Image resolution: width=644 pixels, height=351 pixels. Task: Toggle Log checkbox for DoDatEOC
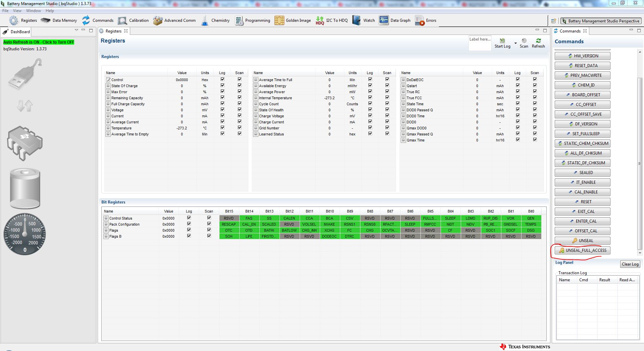click(518, 79)
